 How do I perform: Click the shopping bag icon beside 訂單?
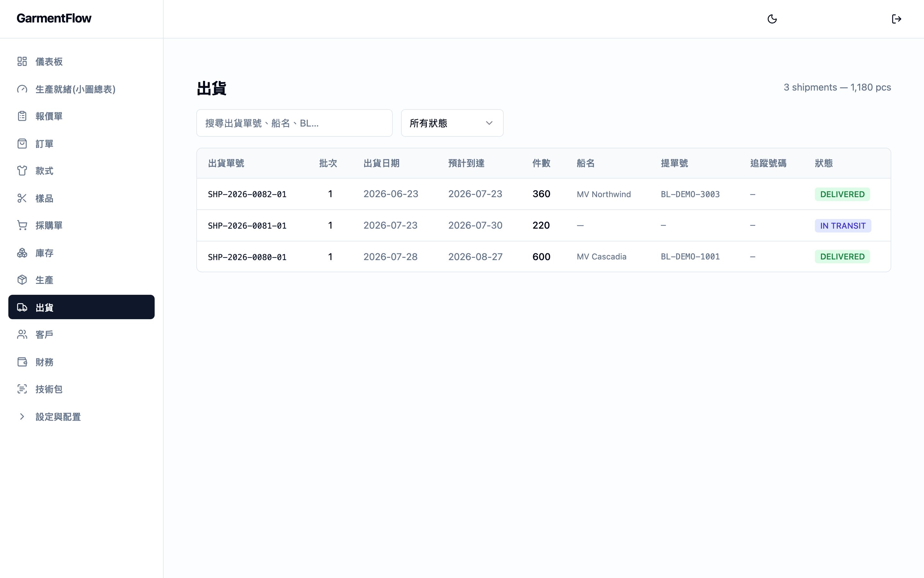pyautogui.click(x=22, y=144)
